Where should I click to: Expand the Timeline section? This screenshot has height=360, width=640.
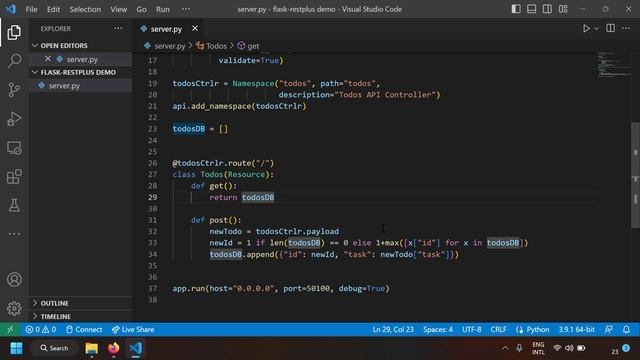[80, 316]
